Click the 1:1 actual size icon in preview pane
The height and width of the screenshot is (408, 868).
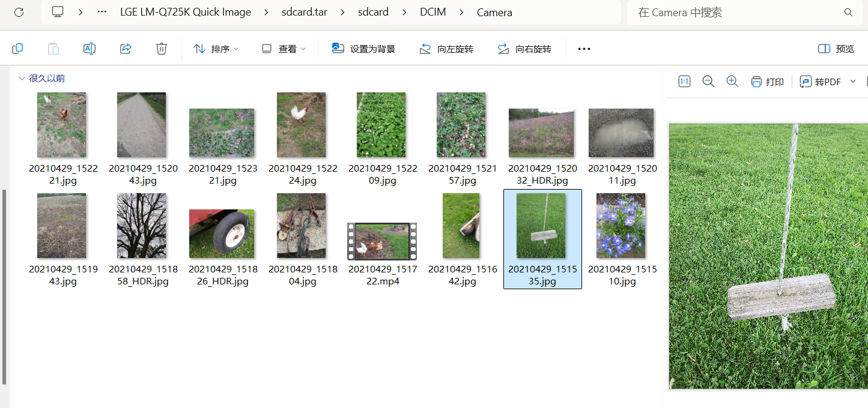tap(684, 81)
